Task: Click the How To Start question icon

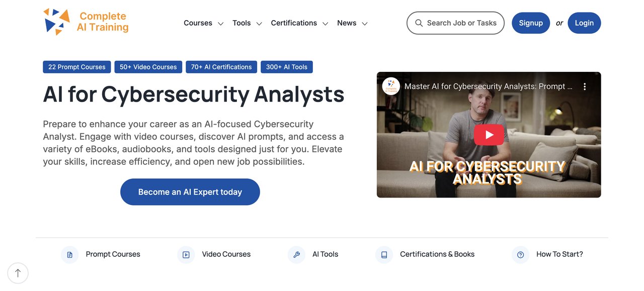Action: [520, 255]
